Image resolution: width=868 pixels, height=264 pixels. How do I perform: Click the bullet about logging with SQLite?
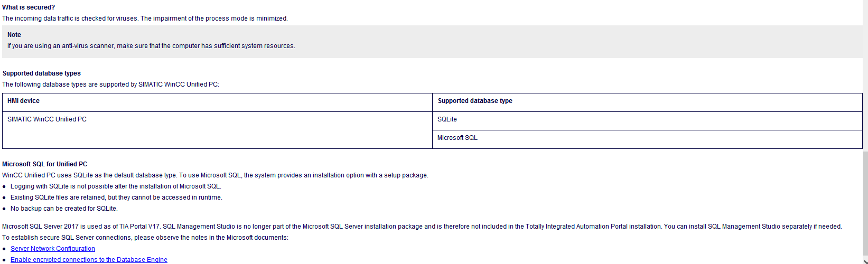coord(116,186)
